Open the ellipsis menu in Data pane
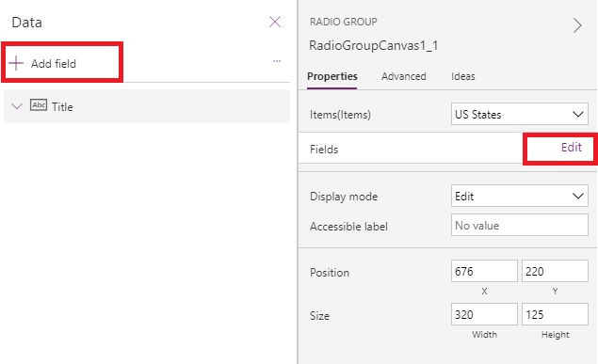This screenshot has height=364, width=598. coord(277,61)
